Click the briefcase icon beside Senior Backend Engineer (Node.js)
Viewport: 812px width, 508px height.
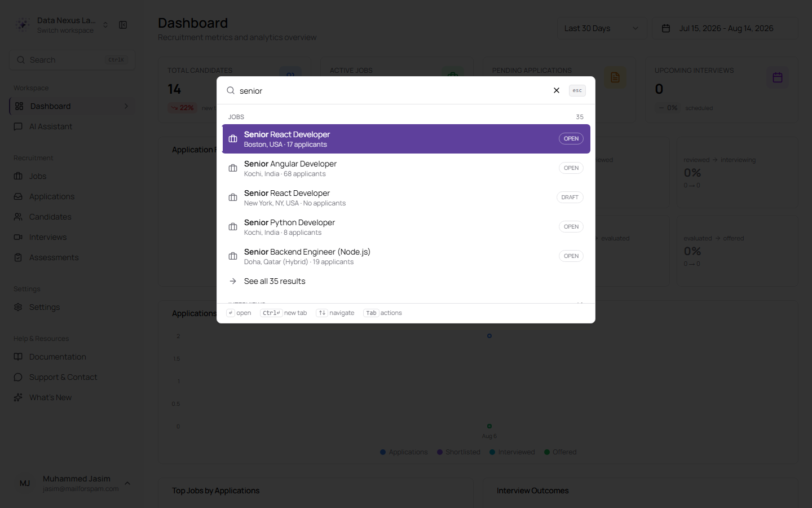233,256
